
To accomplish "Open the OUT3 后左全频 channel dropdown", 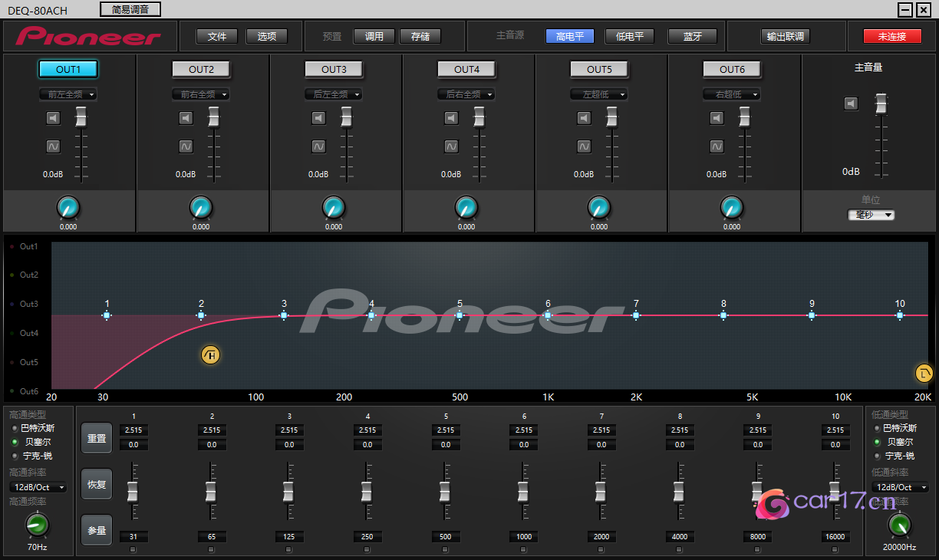I will [x=334, y=94].
